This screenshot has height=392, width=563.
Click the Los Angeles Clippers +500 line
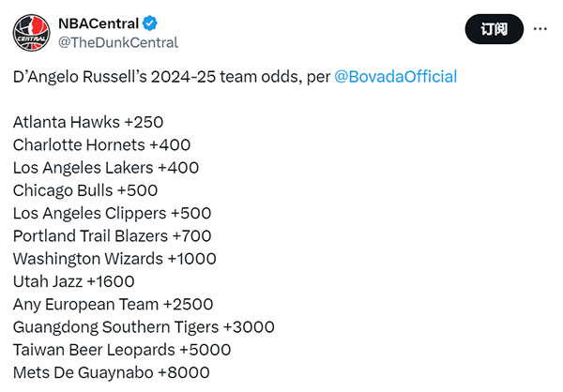pyautogui.click(x=112, y=213)
